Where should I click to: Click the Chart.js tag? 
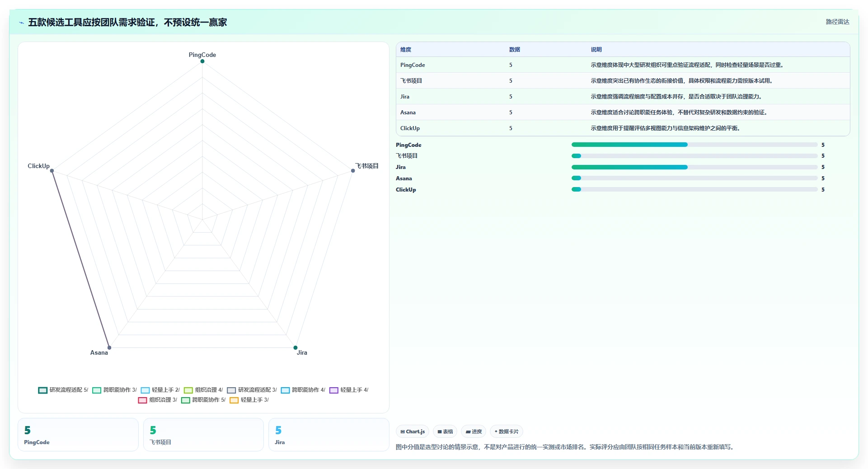coord(413,431)
